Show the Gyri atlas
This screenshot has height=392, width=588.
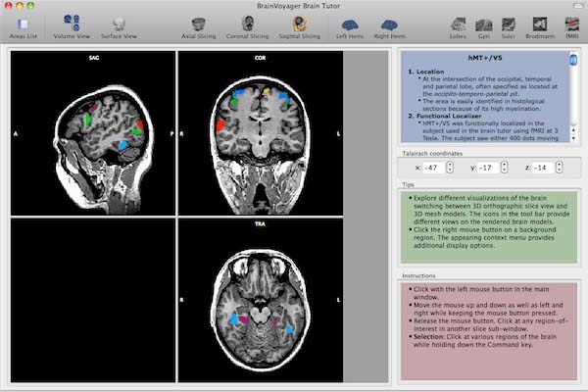(x=484, y=24)
